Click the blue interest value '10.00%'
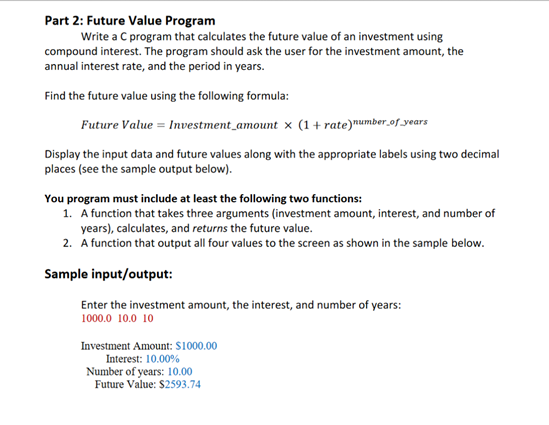The image size is (549, 425). coord(162,359)
